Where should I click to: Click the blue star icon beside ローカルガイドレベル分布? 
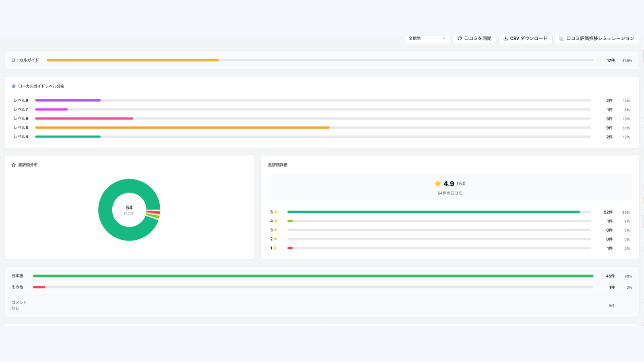tap(14, 86)
